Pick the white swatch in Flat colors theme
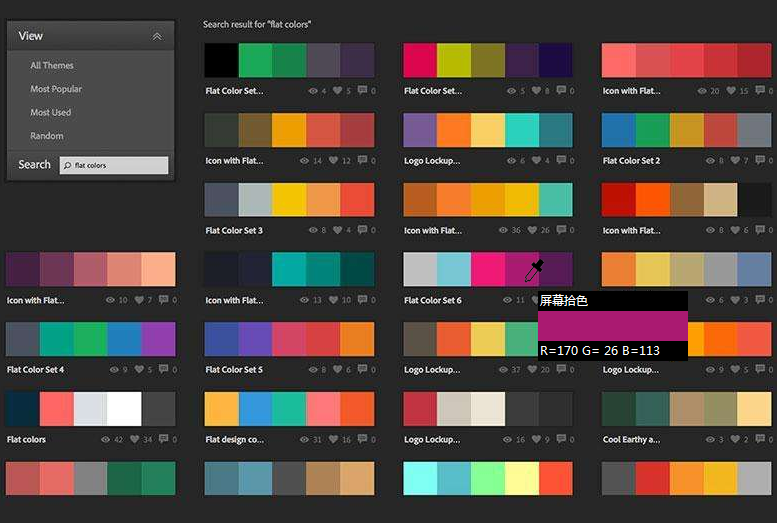The width and height of the screenshot is (777, 523). point(124,409)
